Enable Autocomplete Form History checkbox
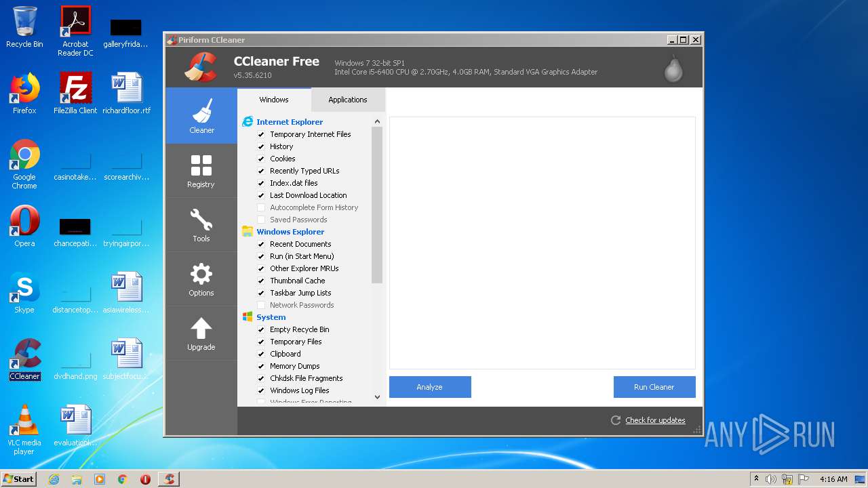 tap(261, 207)
